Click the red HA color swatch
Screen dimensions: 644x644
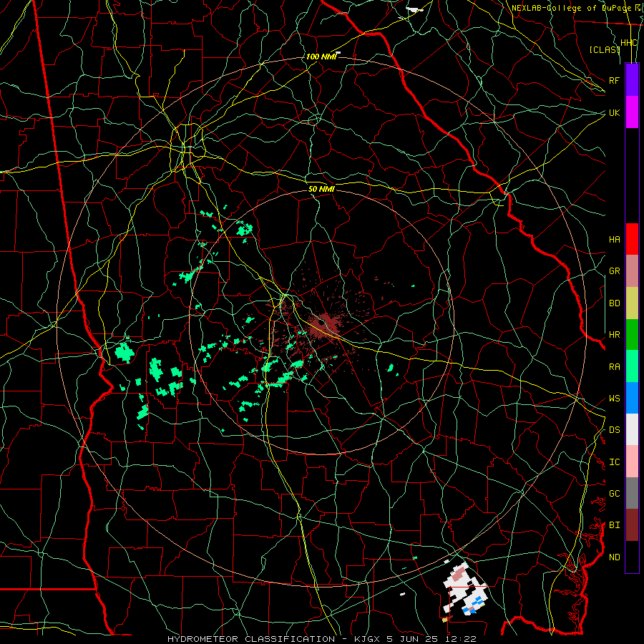tap(632, 239)
